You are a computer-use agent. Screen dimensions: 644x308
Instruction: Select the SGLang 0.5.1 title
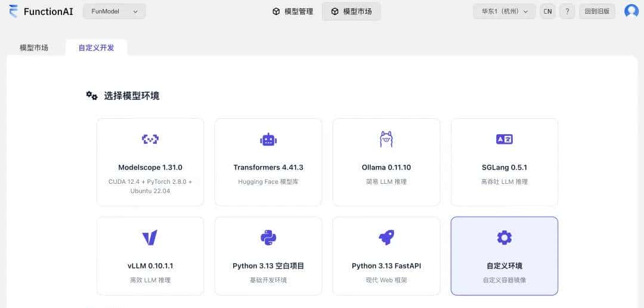click(x=504, y=167)
